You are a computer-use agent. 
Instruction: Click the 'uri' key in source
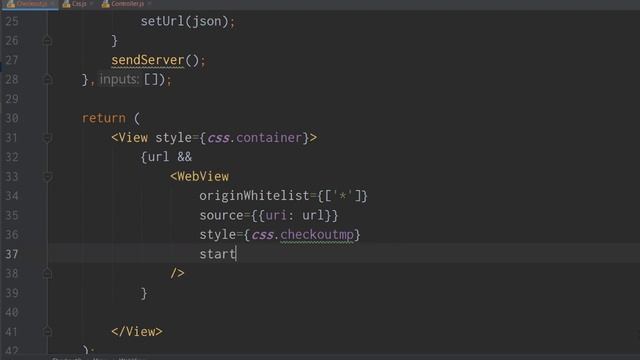click(x=276, y=215)
